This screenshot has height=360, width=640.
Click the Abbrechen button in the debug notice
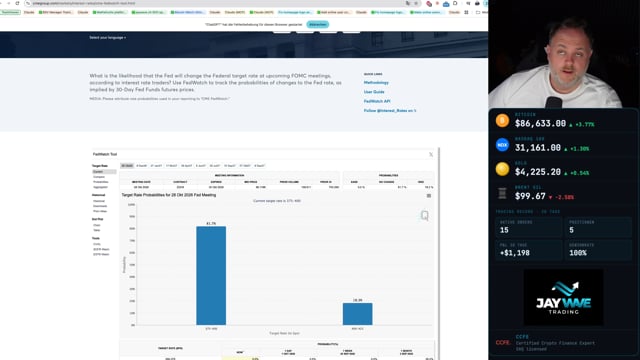pyautogui.click(x=318, y=24)
